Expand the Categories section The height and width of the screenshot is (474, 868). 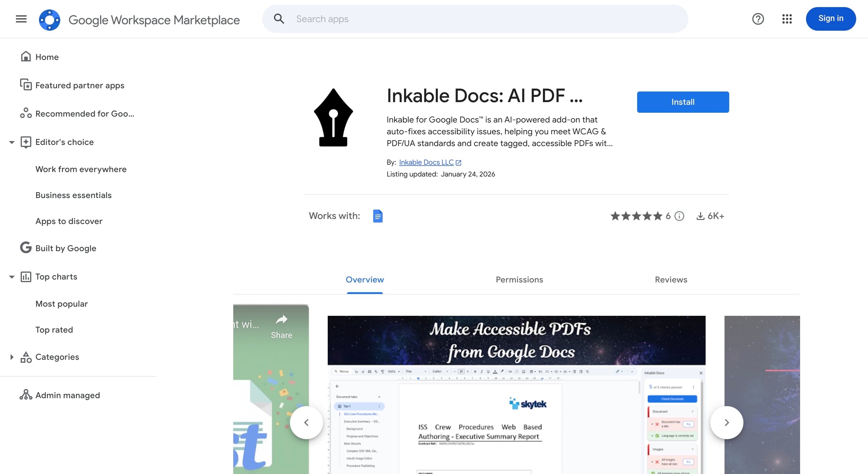(x=12, y=357)
